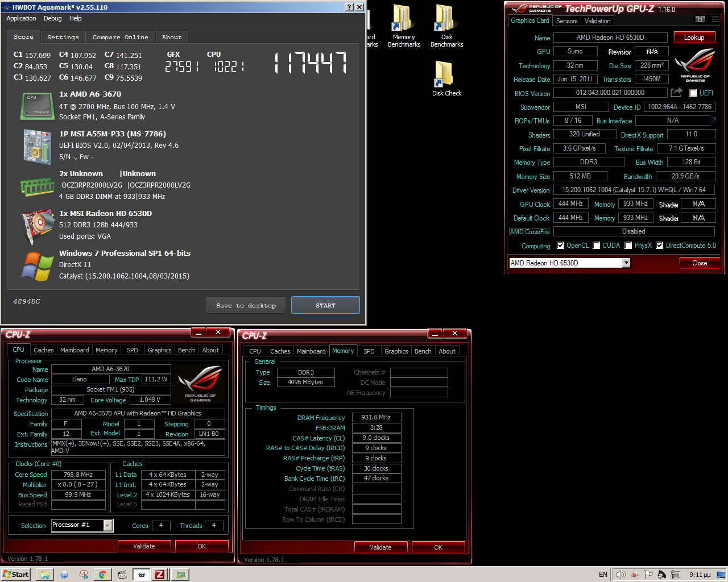Click the CPU-Z Specification text AMD A6-3670 APU
This screenshot has width=728, height=582.
pos(138,413)
